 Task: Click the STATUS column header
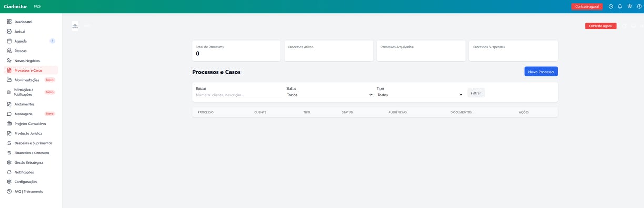coord(347,112)
